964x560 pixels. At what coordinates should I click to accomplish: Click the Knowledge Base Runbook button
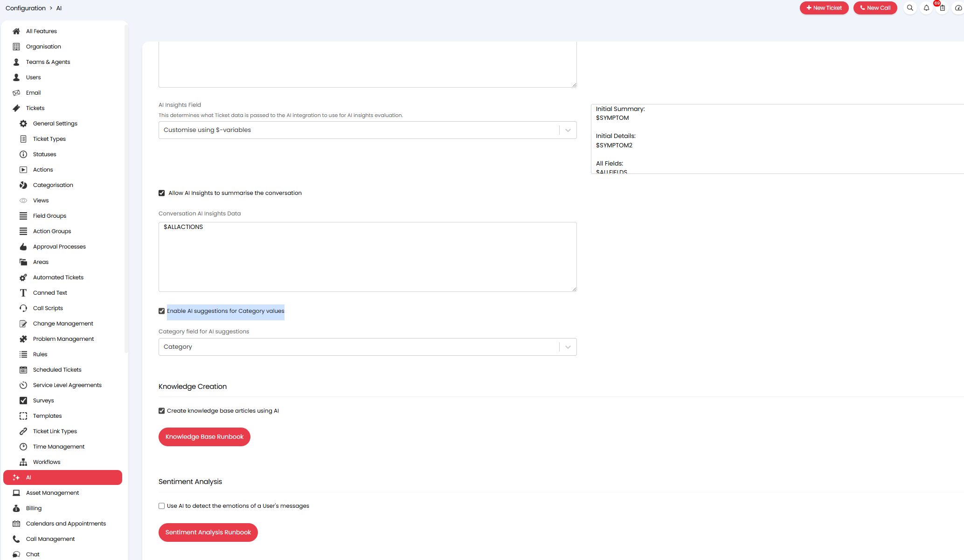[204, 437]
